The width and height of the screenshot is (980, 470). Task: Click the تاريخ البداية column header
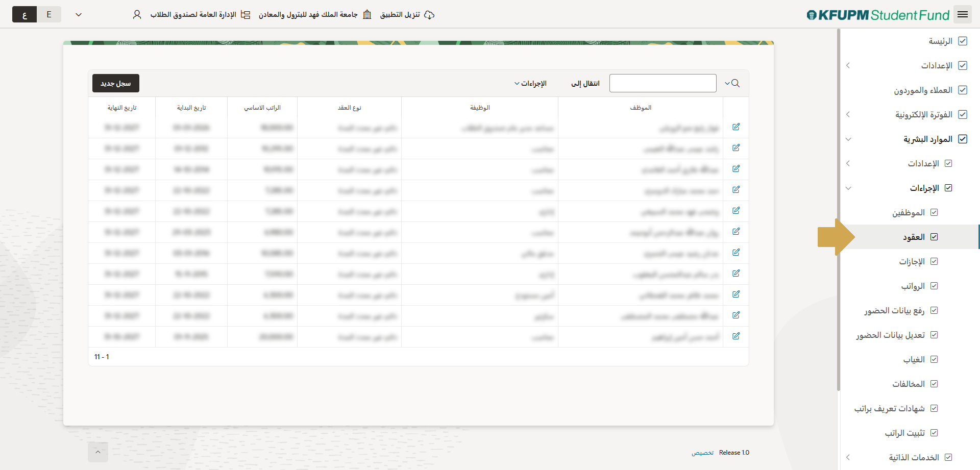click(x=191, y=108)
